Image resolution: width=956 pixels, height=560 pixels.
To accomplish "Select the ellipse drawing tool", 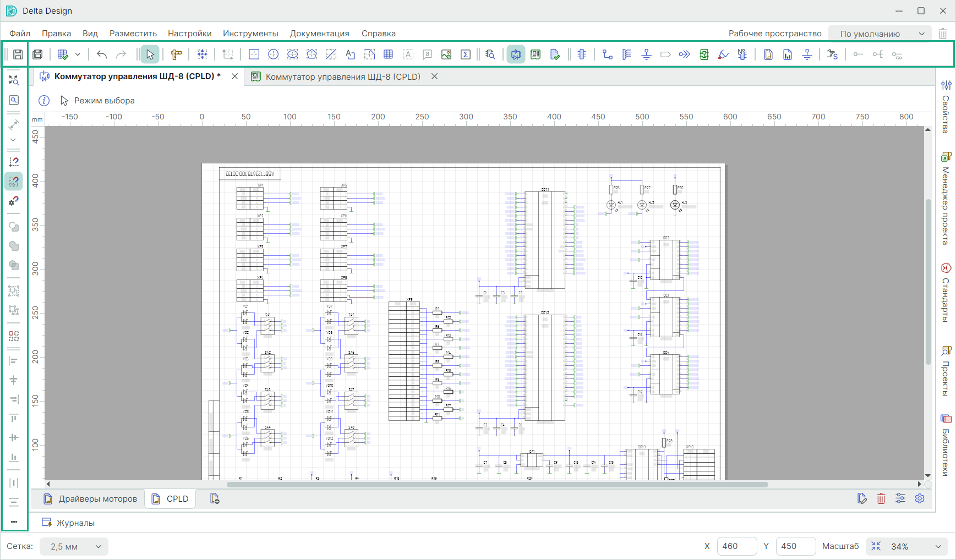I will pos(292,54).
